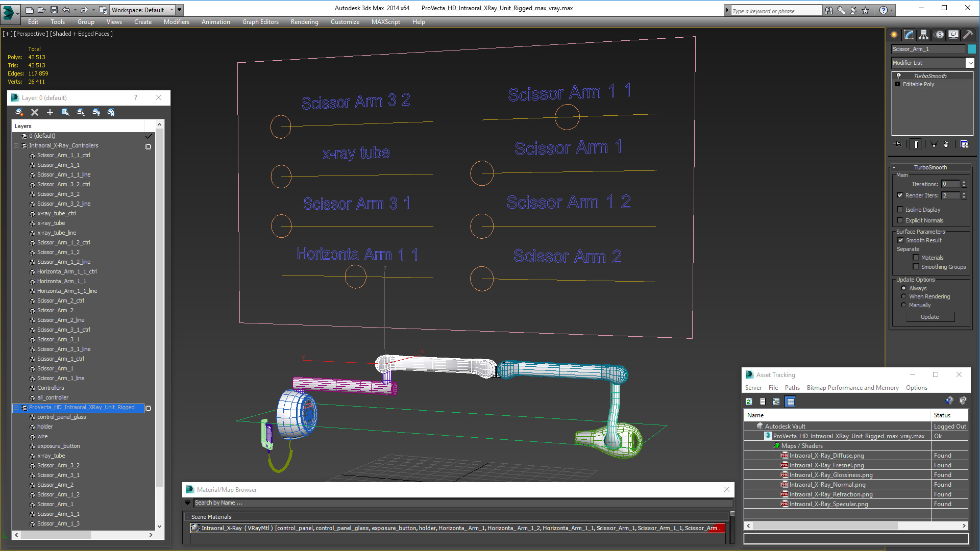The width and height of the screenshot is (980, 551).
Task: Click the Perspective viewport label
Action: click(x=31, y=34)
